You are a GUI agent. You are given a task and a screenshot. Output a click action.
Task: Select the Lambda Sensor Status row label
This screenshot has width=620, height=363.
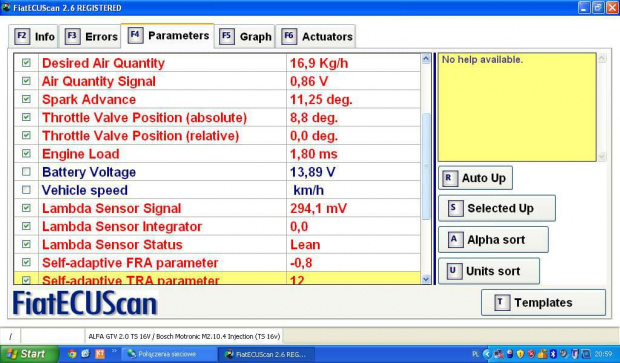tap(112, 245)
